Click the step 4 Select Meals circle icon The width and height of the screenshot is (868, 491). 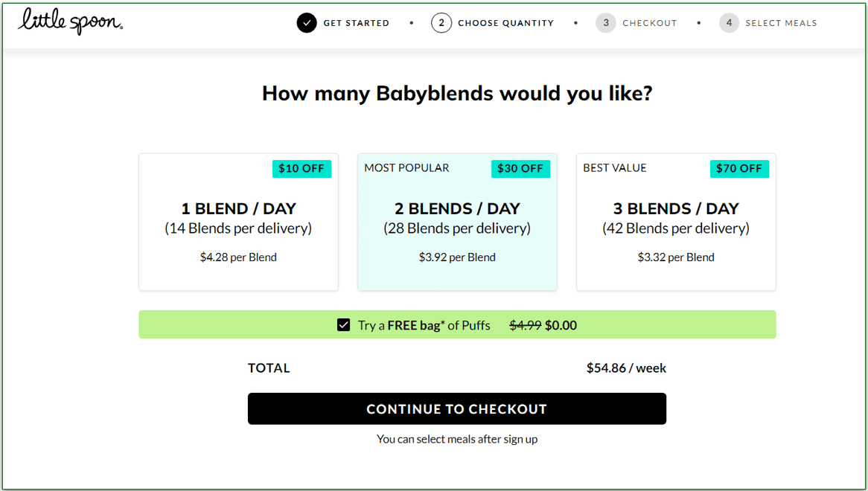tap(729, 23)
